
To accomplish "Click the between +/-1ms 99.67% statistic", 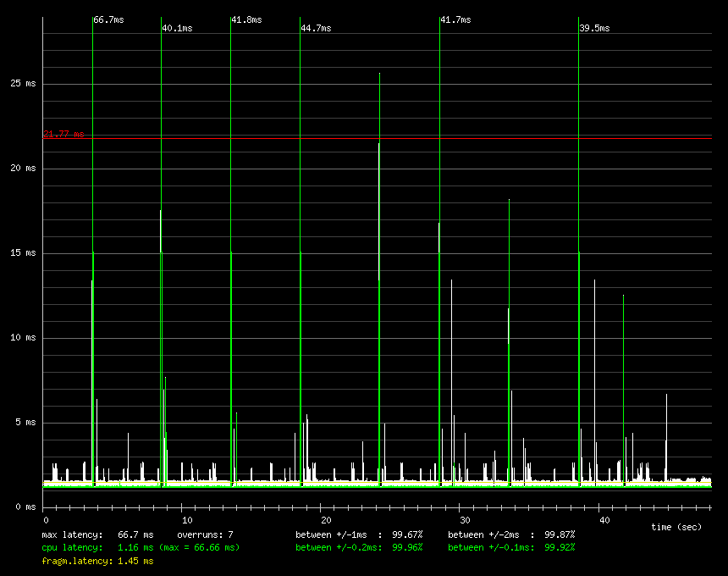I will [359, 534].
